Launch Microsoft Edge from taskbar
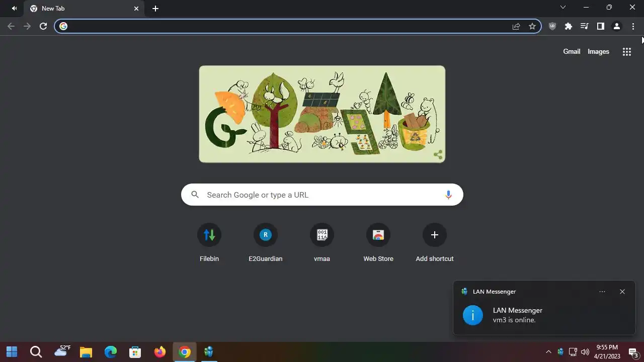 pos(111,352)
